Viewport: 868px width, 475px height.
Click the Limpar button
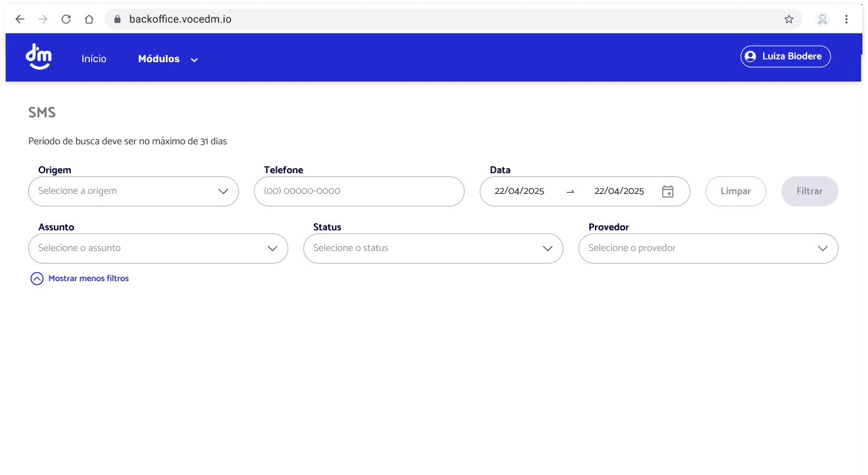(x=736, y=191)
